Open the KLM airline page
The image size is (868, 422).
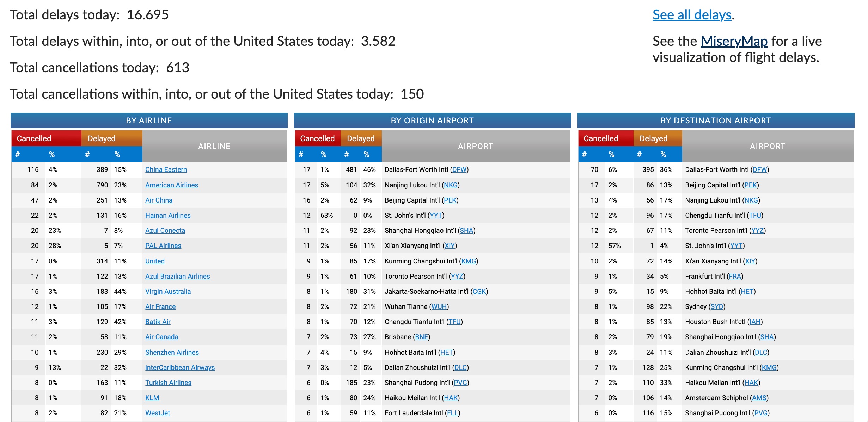click(x=152, y=398)
